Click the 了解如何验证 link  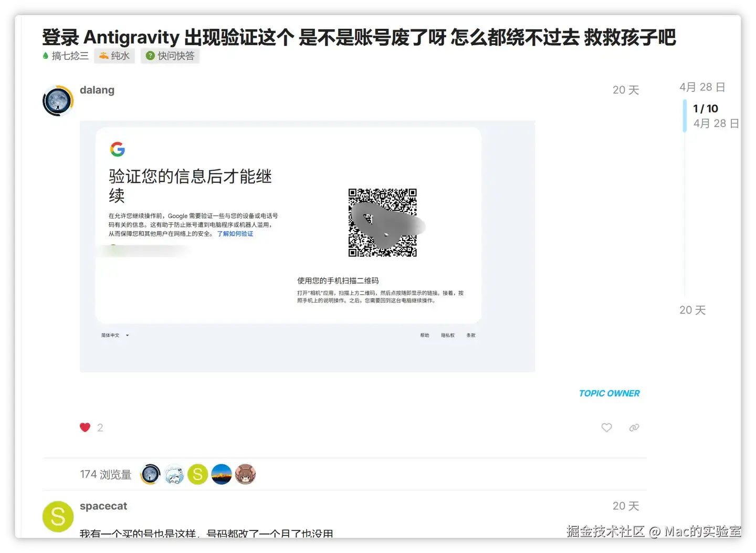[x=235, y=234]
